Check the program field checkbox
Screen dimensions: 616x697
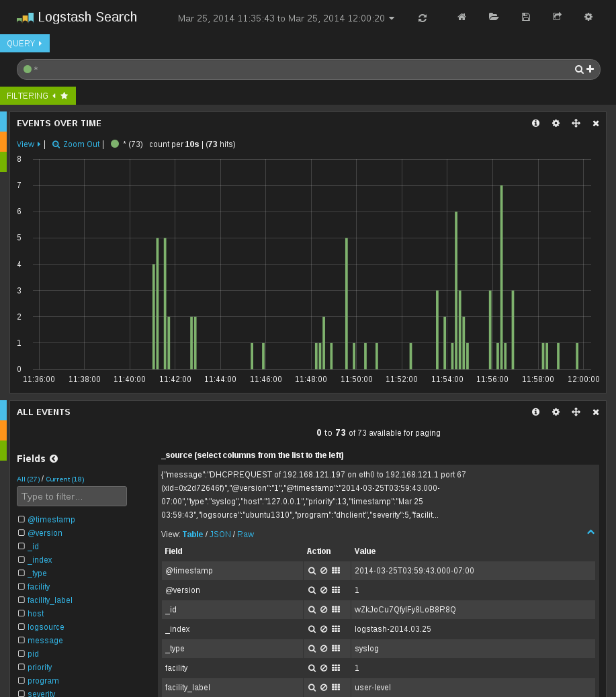(21, 680)
